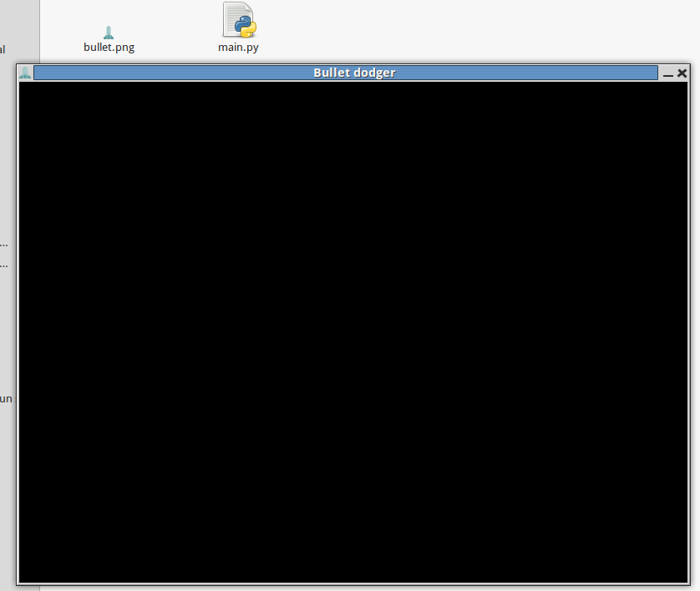Click inside the black game canvas
The height and width of the screenshot is (591, 700).
pos(353,332)
